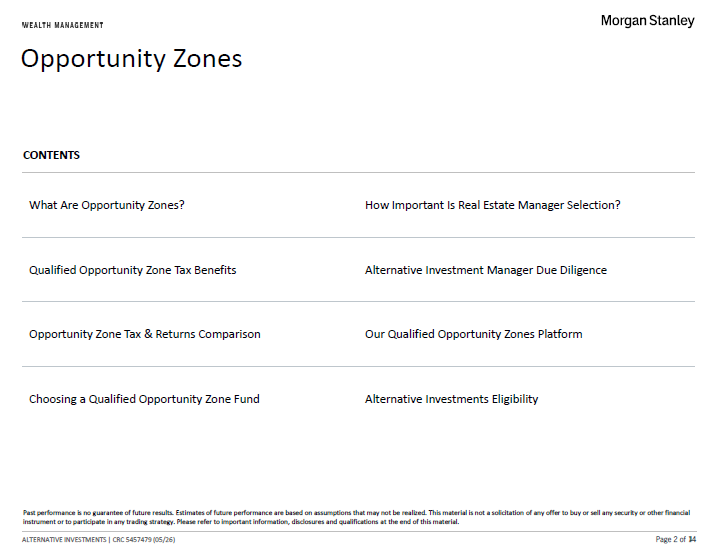Open Our Qualified Opportunity Zones Platform
The width and height of the screenshot is (716, 553).
pos(474,334)
